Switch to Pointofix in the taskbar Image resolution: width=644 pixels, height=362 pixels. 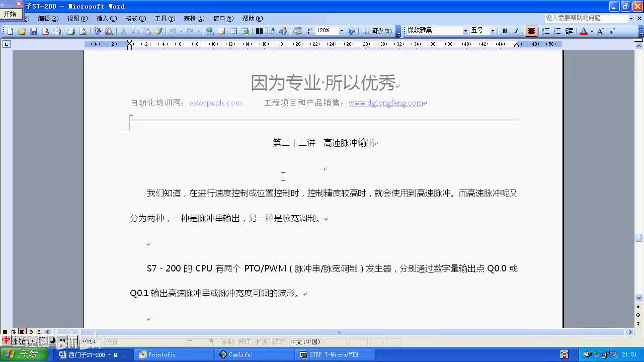tap(175, 354)
